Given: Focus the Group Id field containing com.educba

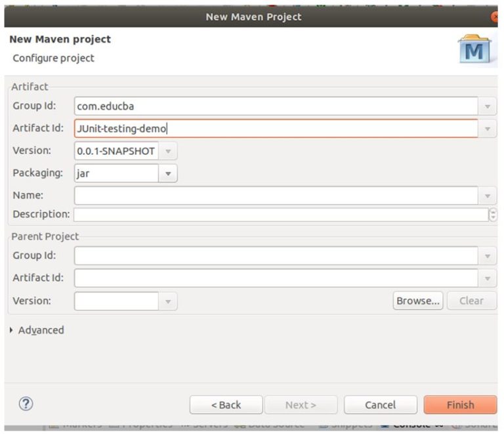Looking at the screenshot, I should tap(276, 106).
